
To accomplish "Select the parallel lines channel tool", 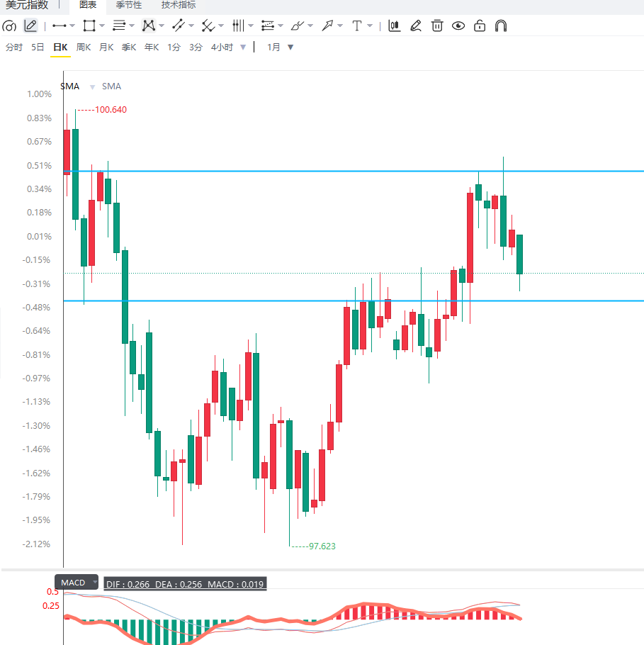I will tap(119, 26).
